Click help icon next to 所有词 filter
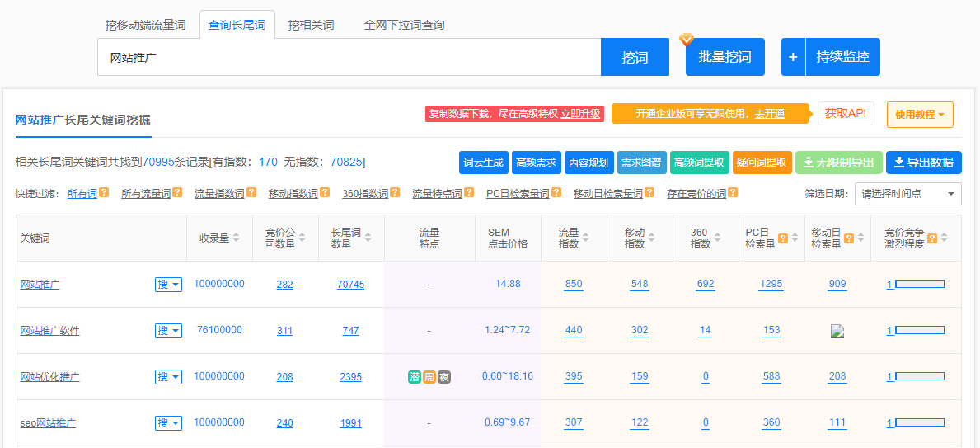The width and height of the screenshot is (980, 448). click(x=105, y=193)
